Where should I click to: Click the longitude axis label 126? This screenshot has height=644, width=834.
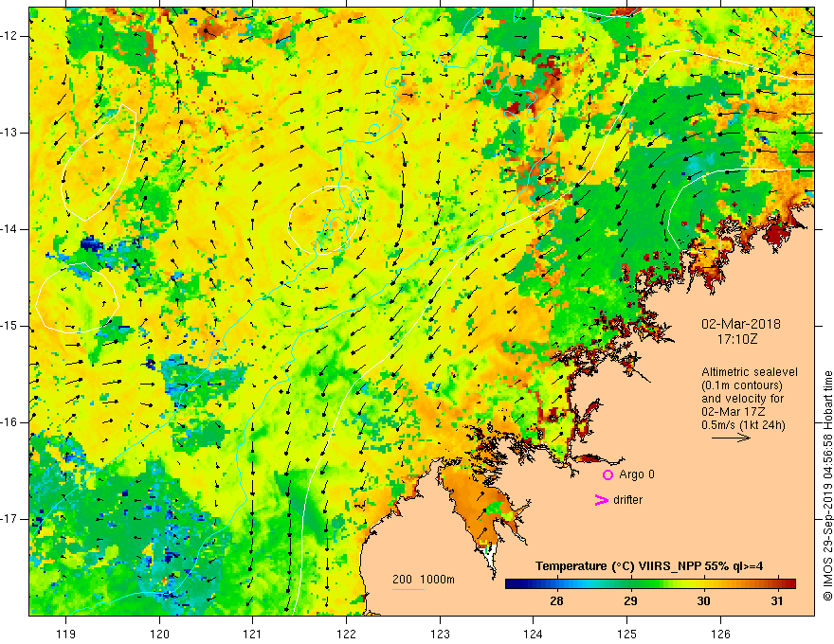(720, 634)
